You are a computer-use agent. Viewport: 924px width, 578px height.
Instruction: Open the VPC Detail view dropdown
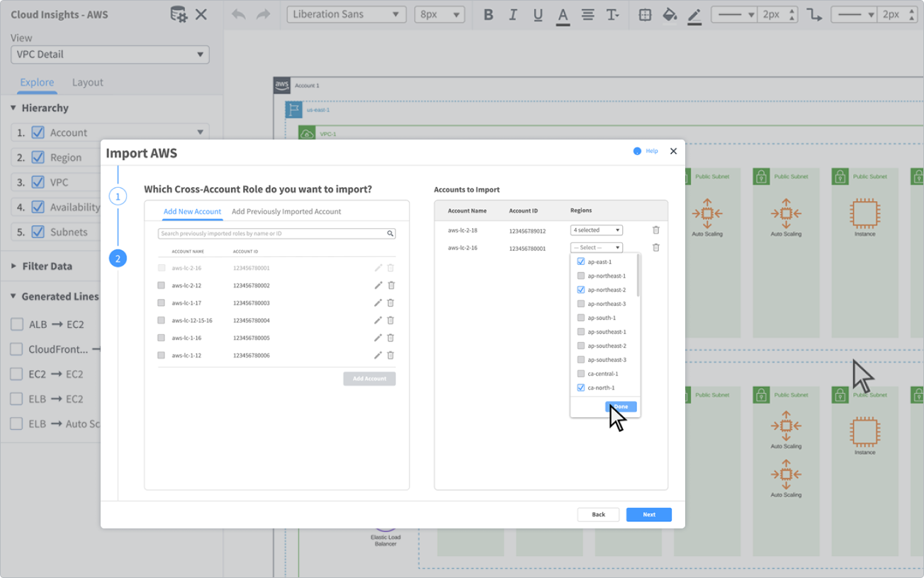pyautogui.click(x=110, y=54)
